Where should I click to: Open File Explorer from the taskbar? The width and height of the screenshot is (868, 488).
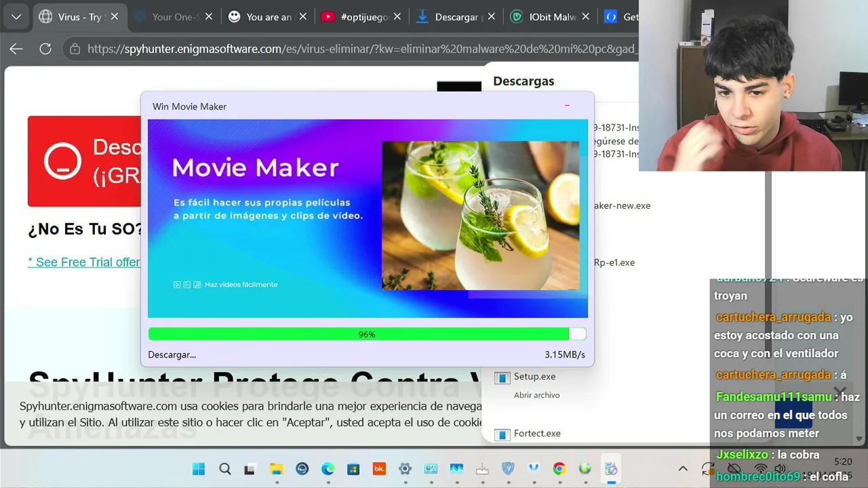click(x=276, y=468)
